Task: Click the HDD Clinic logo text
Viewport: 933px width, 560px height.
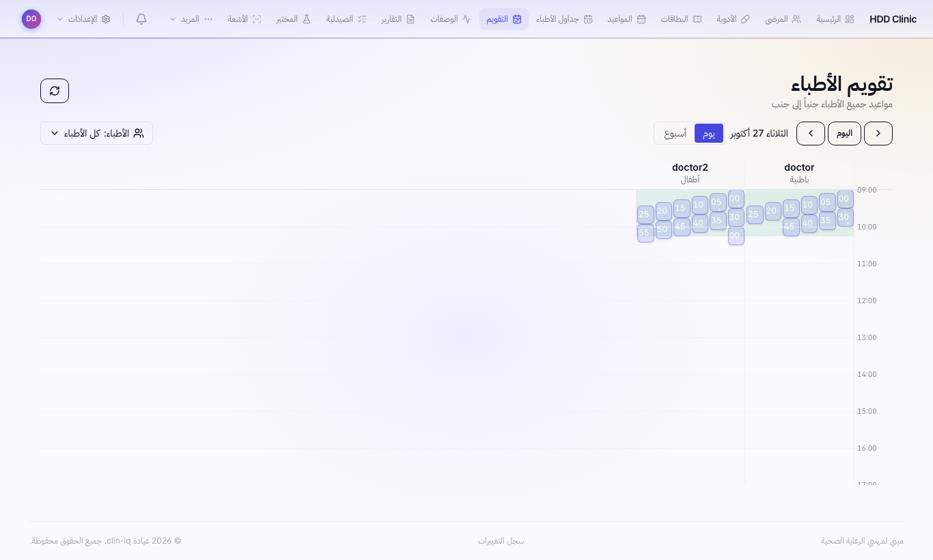Action: pos(893,19)
